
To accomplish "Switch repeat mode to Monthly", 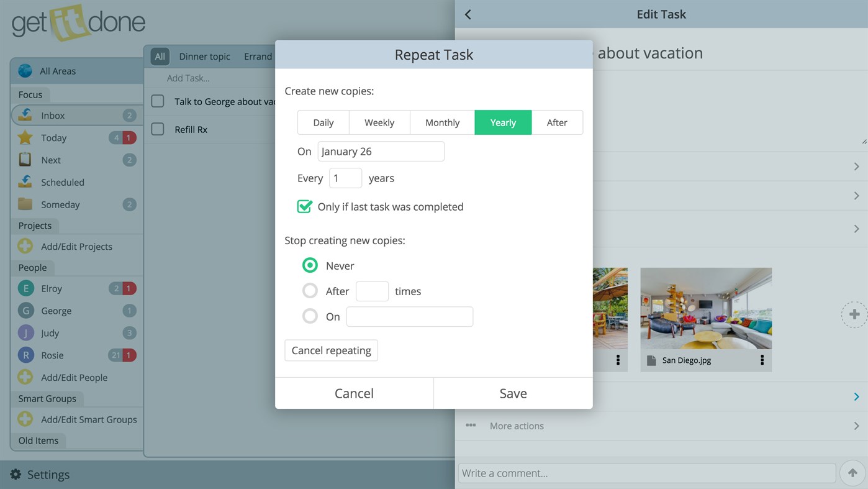I will pos(442,122).
